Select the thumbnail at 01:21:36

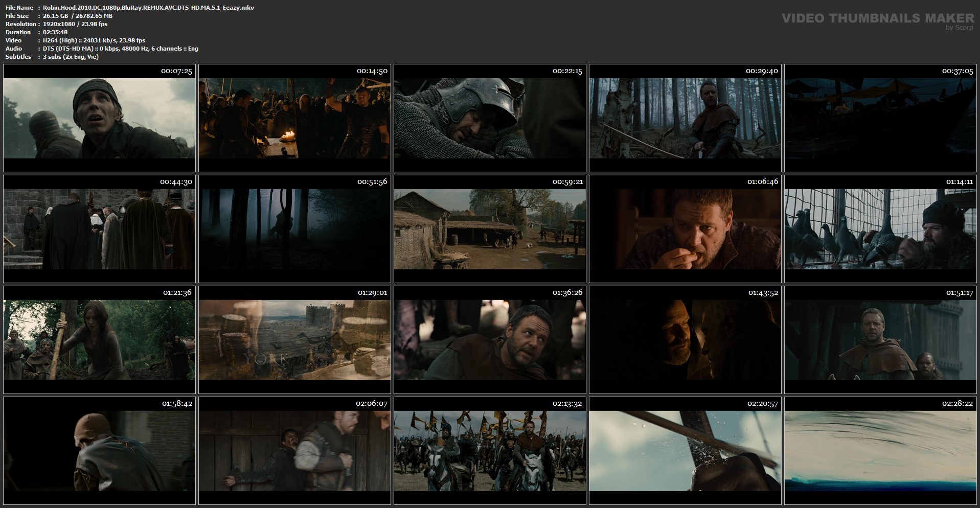point(99,340)
